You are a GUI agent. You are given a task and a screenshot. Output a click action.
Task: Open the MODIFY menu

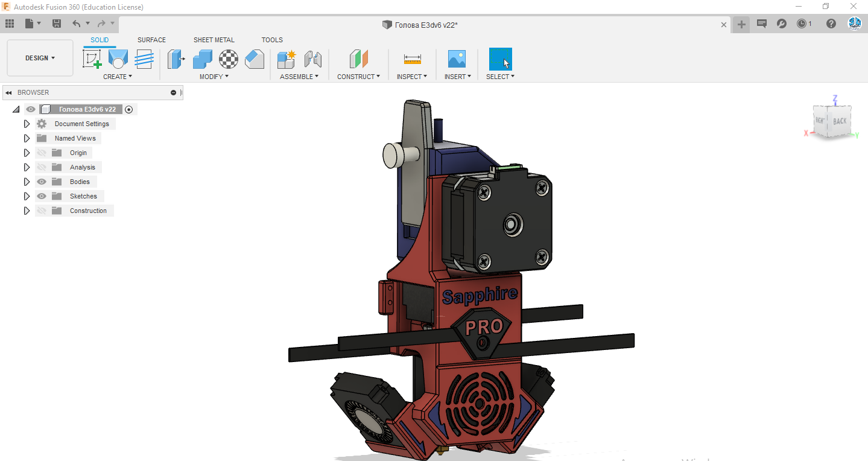pos(214,77)
